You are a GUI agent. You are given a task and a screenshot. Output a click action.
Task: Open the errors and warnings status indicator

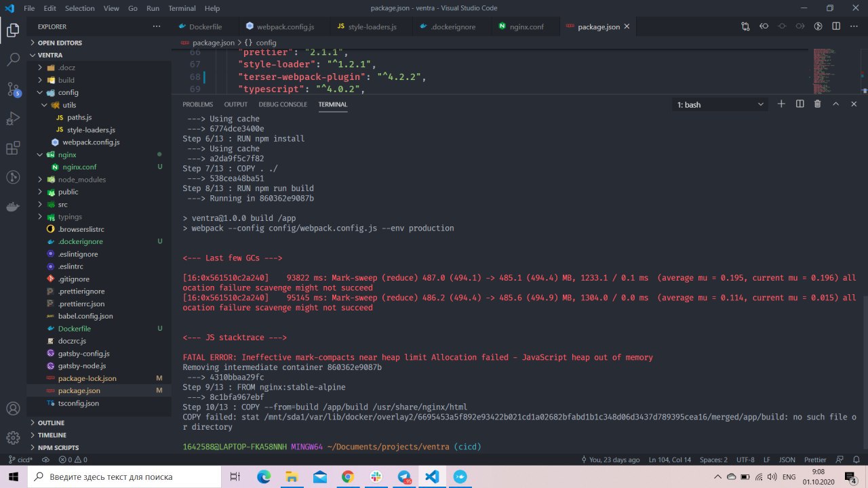[72, 460]
